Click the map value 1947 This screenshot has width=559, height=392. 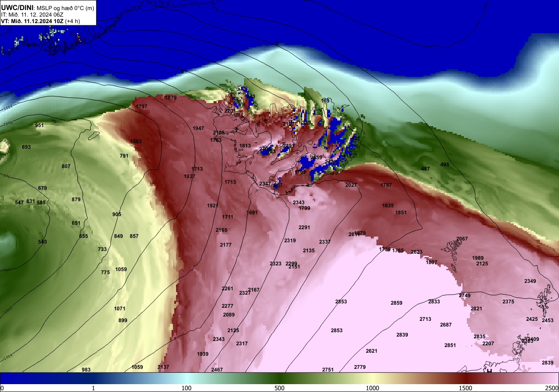198,128
